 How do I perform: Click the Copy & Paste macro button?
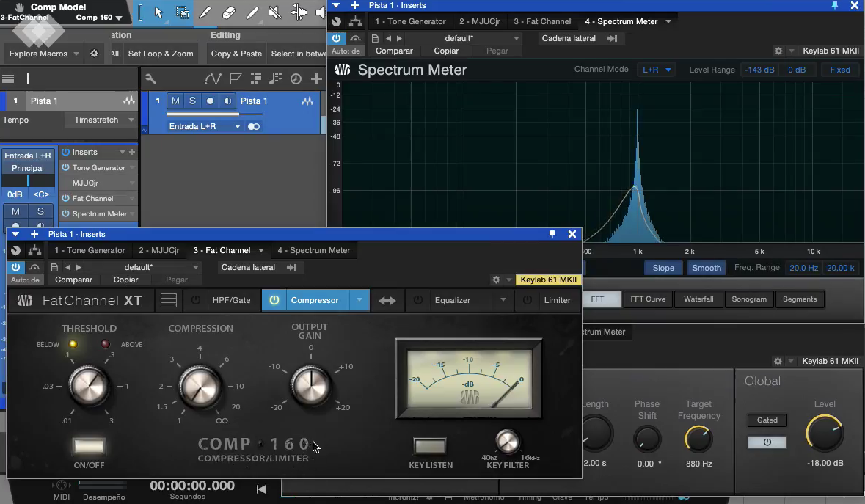pos(236,54)
